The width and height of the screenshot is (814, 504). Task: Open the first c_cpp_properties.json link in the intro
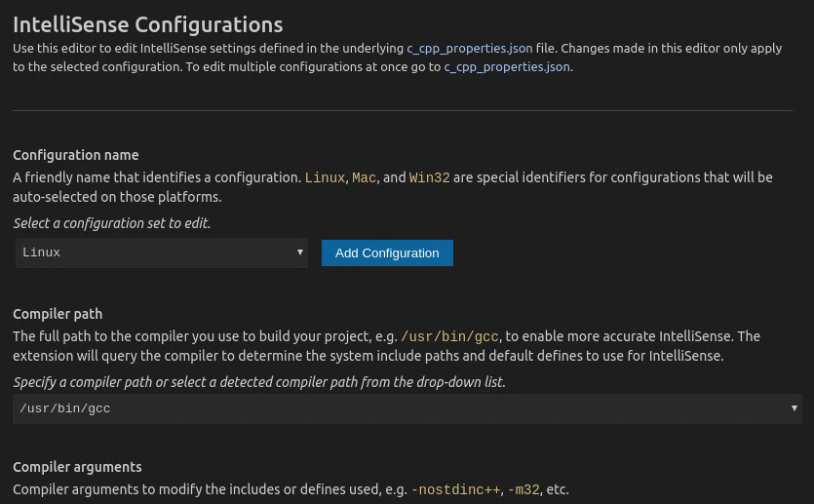470,48
